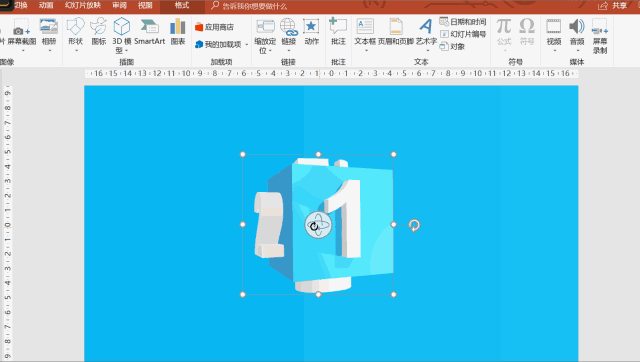Click the rotation handle beside the model
Image resolution: width=640 pixels, height=362 pixels.
point(414,225)
